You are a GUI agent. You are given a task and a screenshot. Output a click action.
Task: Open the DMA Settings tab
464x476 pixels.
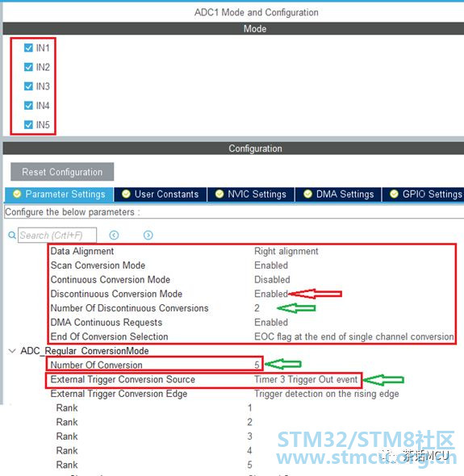338,194
